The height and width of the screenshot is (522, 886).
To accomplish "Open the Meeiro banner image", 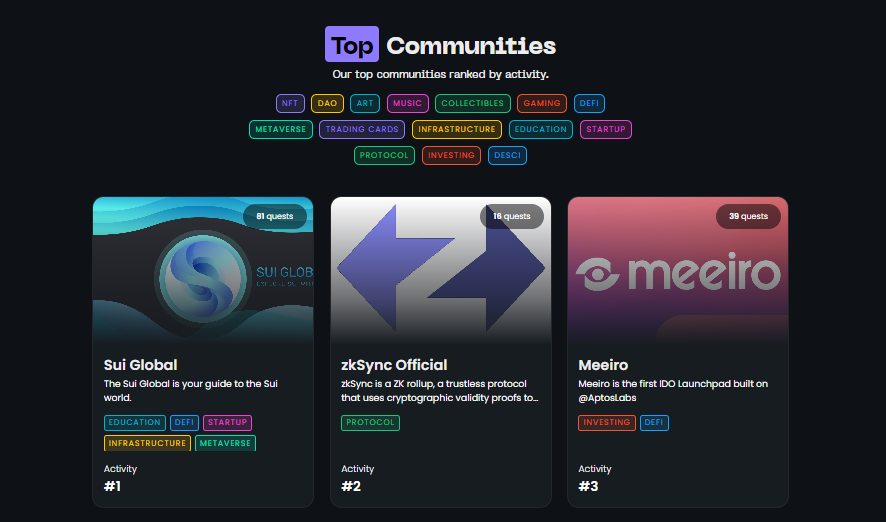I will tap(677, 271).
